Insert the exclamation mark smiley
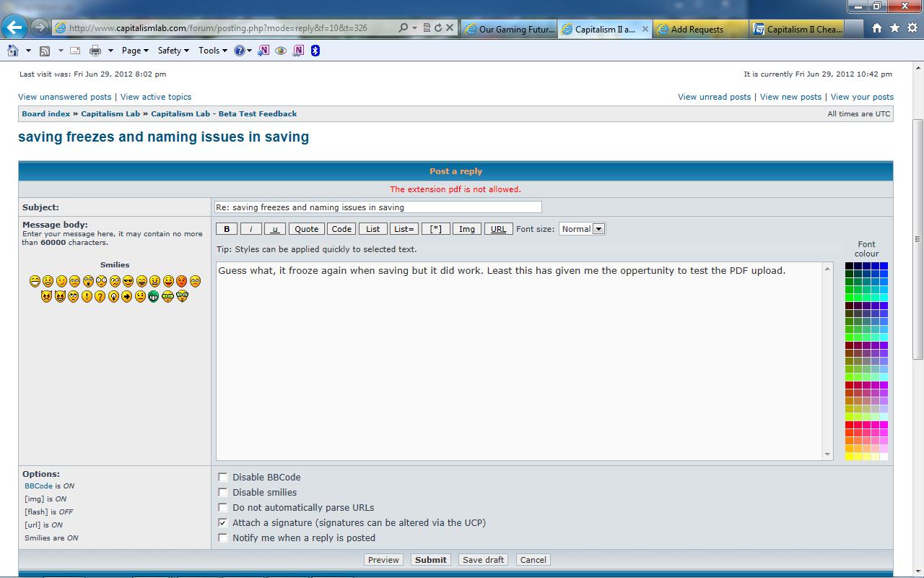 [87, 296]
